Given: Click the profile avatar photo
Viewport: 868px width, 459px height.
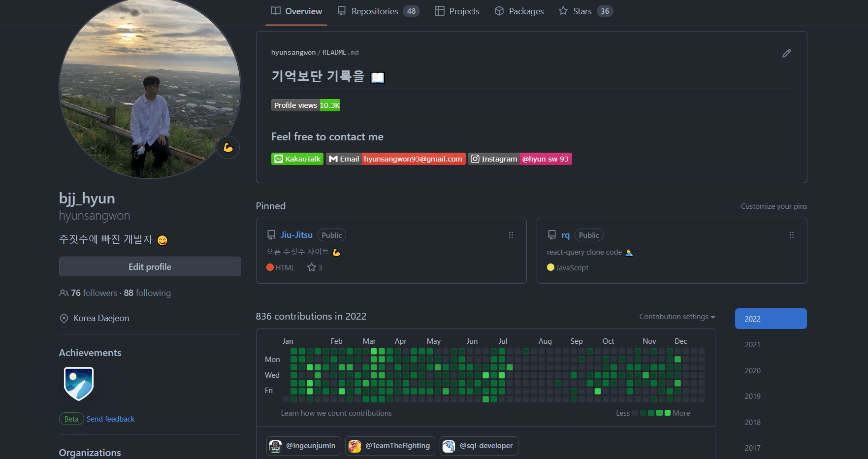Looking at the screenshot, I should 150,89.
